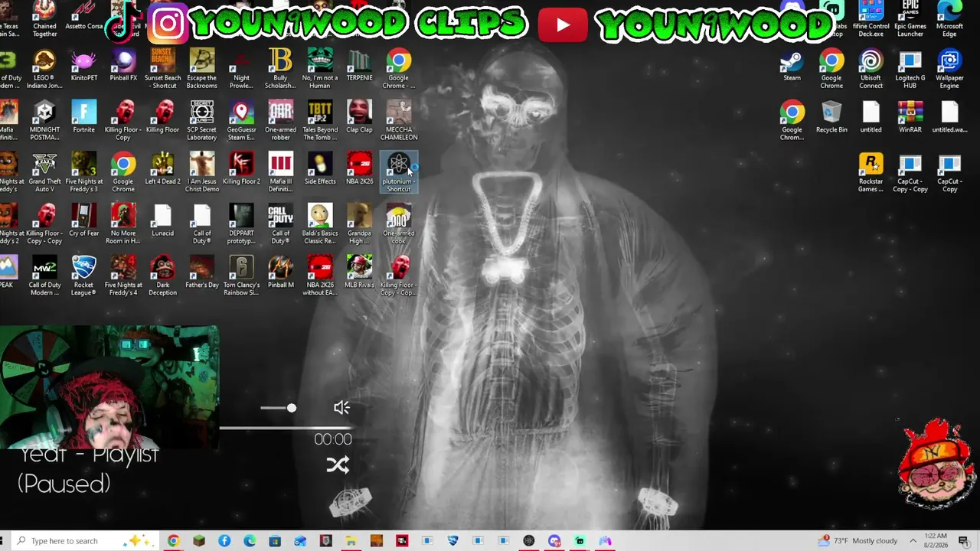
Task: Select the Clap Clap desktop icon
Action: (x=359, y=118)
